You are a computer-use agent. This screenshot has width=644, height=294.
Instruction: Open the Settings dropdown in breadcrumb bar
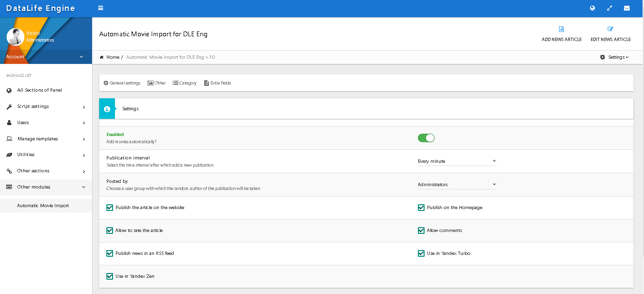[614, 57]
